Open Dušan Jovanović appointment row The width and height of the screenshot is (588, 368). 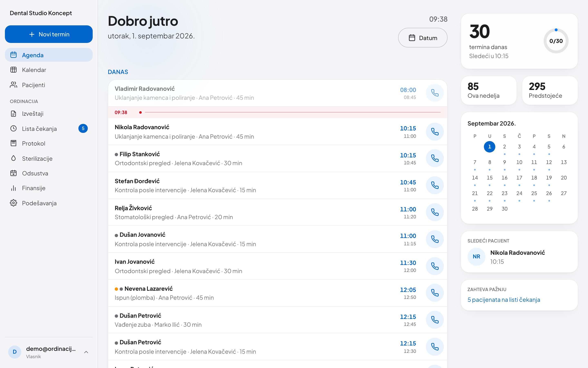coord(277,239)
